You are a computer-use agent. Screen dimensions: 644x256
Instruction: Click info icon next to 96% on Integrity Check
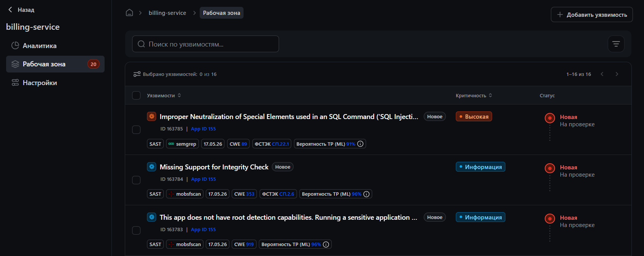366,194
